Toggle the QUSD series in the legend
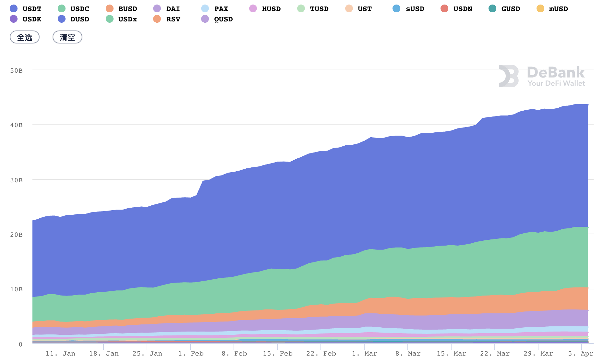This screenshot has width=604, height=364. pos(218,19)
